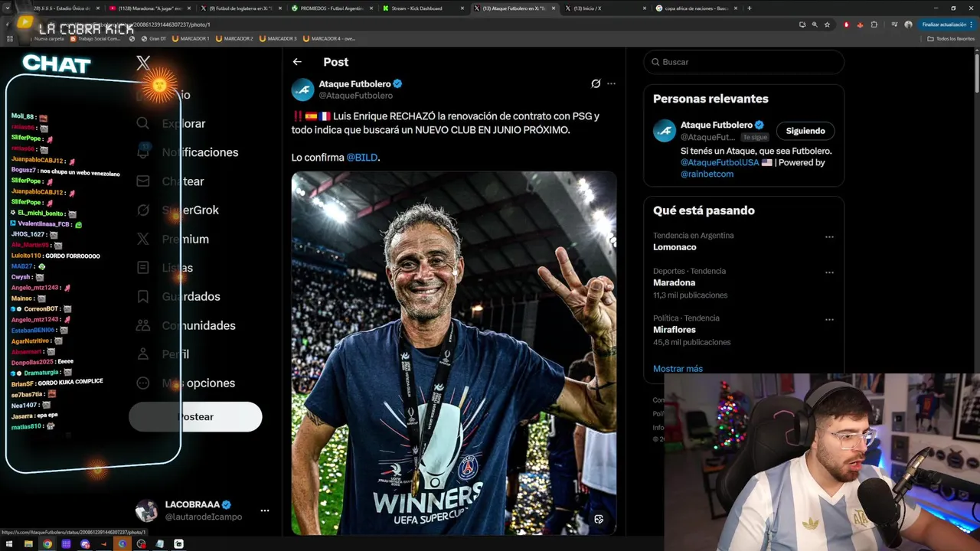The height and width of the screenshot is (551, 980).
Task: Open SuperGrok in the X sidebar
Action: point(191,210)
